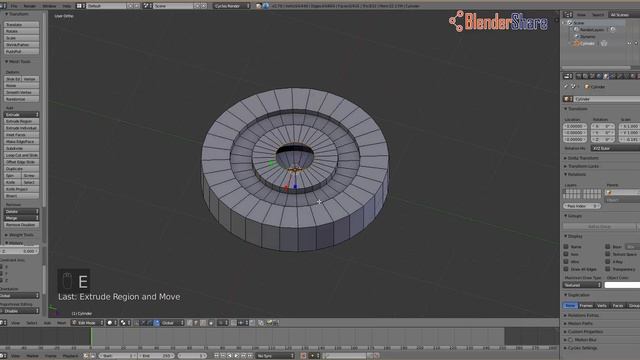Expand the Custom Properties panel
The width and height of the screenshot is (640, 360).
(x=585, y=331)
